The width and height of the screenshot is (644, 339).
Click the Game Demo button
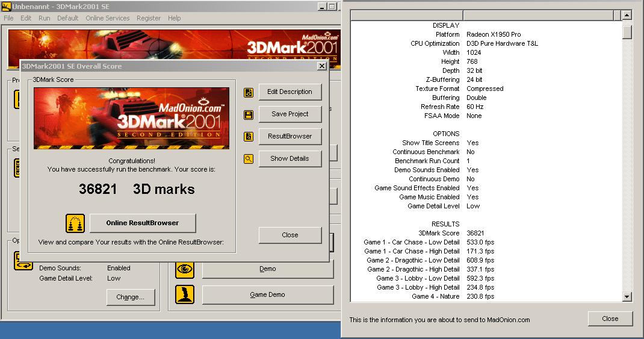pos(268,294)
